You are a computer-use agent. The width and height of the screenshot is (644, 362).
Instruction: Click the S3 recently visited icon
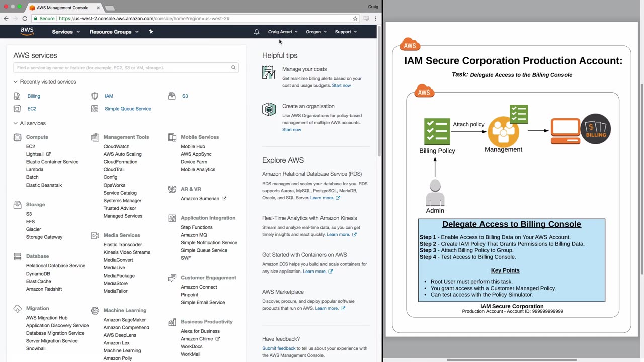click(x=172, y=96)
